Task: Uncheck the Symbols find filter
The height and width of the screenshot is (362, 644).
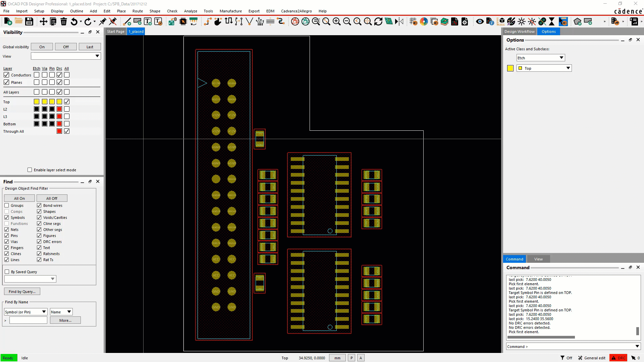Action: tap(7, 218)
